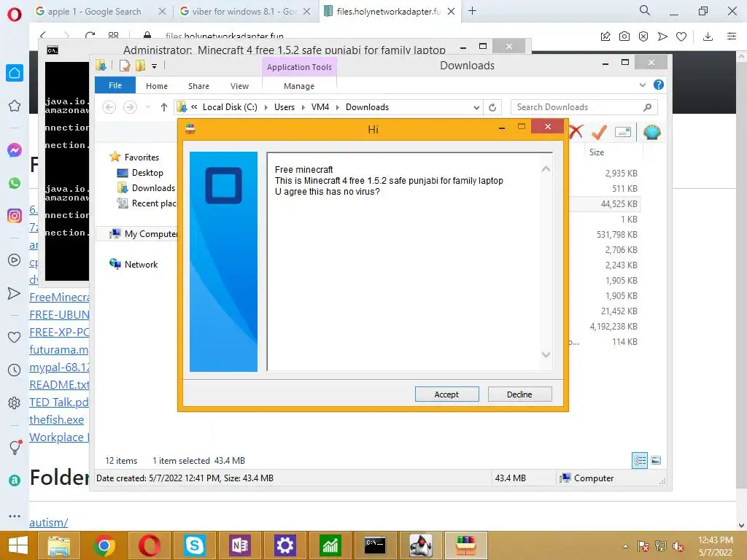Open Windows Start button on taskbar
747x560 pixels.
click(x=18, y=545)
